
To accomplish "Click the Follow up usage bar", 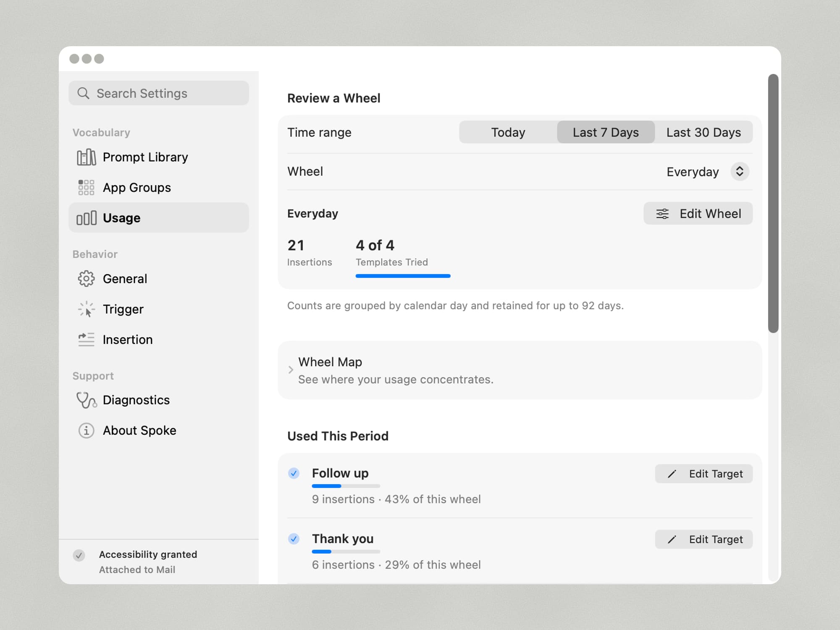I will click(346, 486).
